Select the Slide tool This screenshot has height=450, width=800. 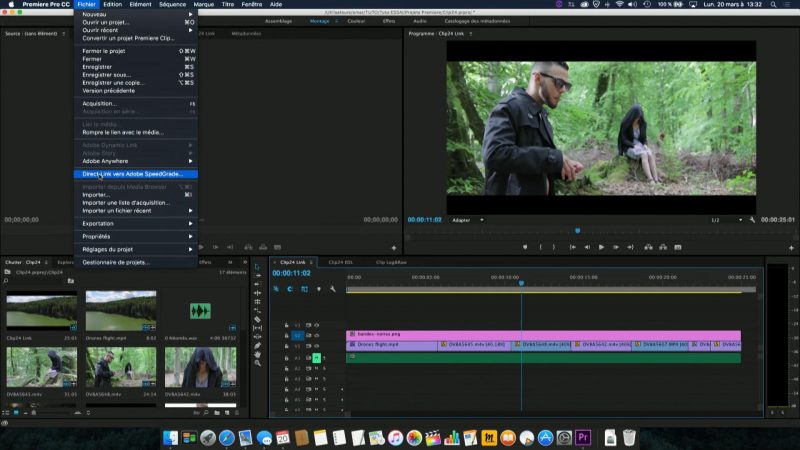pos(257,337)
